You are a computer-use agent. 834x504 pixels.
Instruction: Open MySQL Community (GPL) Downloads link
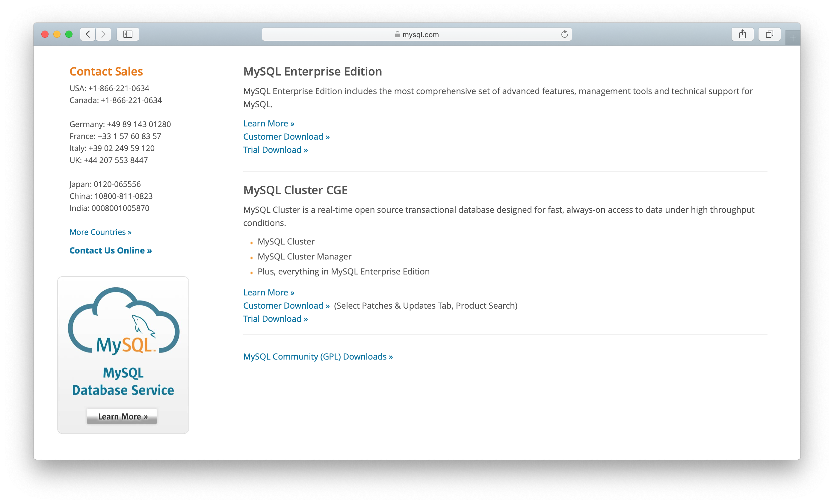318,357
